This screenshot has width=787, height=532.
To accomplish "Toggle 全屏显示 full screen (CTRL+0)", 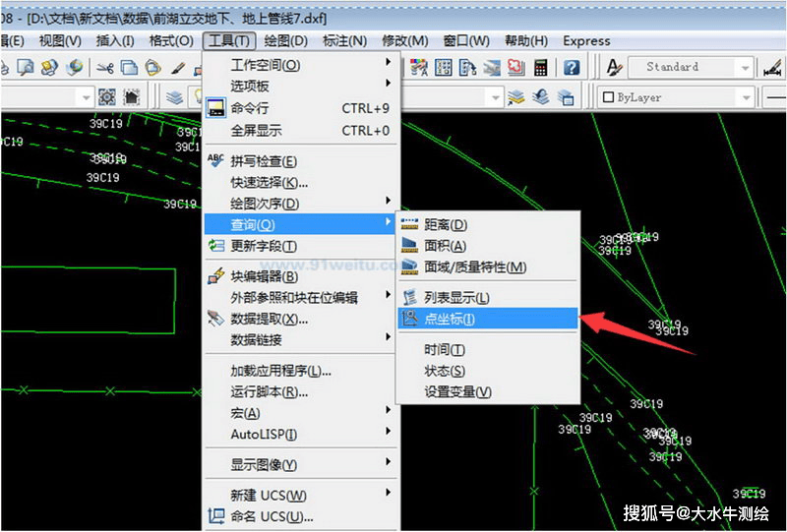I will pos(301,131).
